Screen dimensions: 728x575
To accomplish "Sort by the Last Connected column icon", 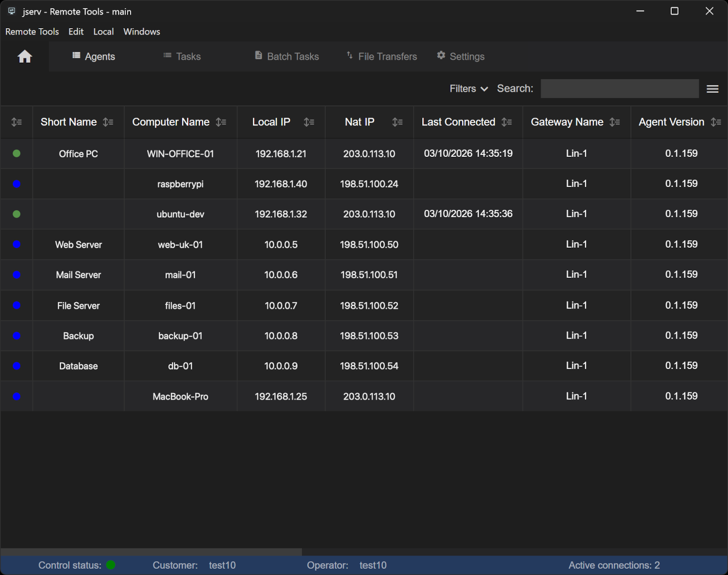I will pyautogui.click(x=507, y=122).
